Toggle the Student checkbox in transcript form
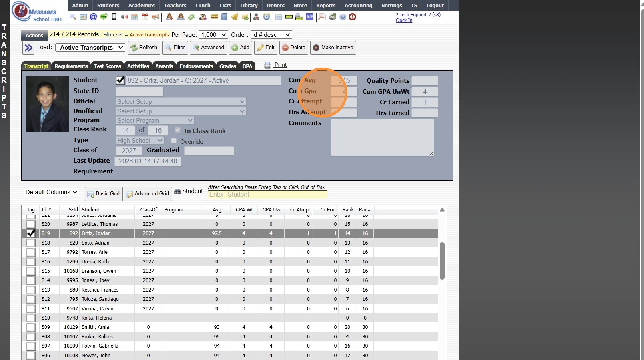The width and height of the screenshot is (644, 360). tap(120, 80)
